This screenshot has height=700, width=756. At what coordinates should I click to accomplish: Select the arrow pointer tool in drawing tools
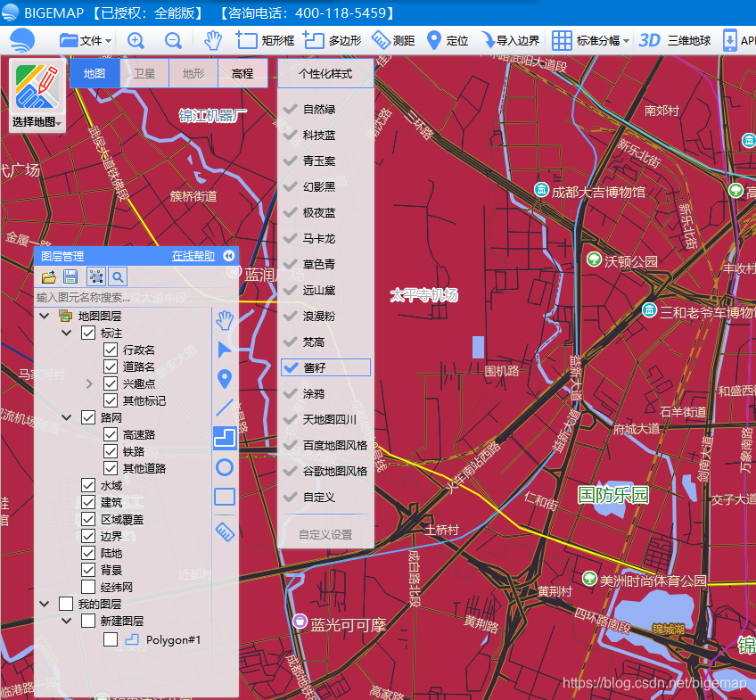pyautogui.click(x=225, y=350)
